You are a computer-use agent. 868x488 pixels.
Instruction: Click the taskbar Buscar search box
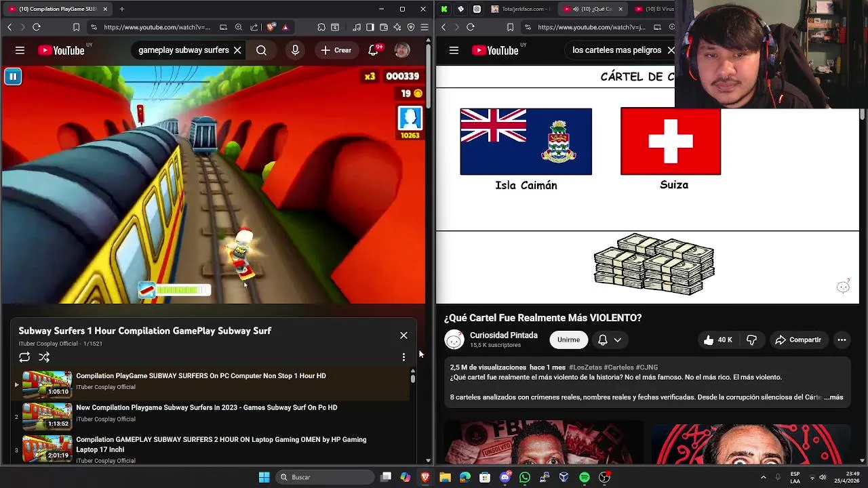325,477
